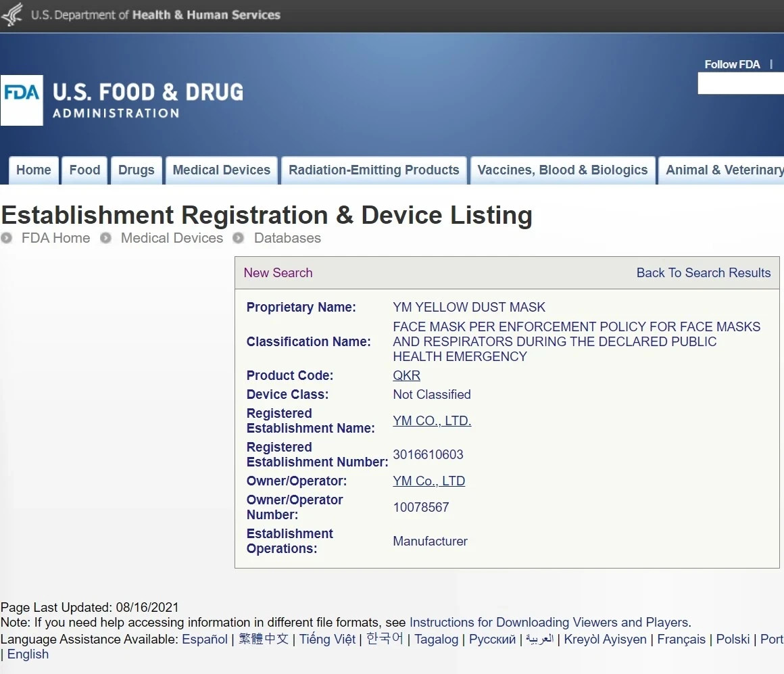The width and height of the screenshot is (784, 674).
Task: Click the Owner/Operator label
Action: pos(297,481)
